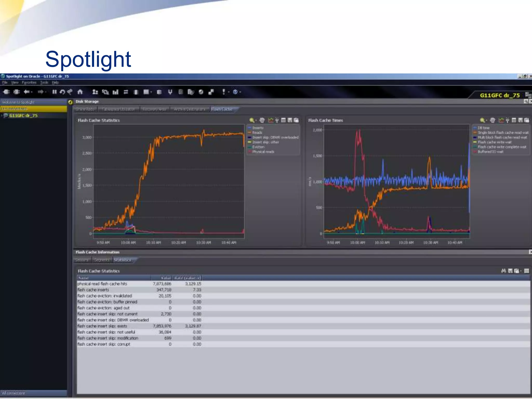
Task: Select the physical read flash cache hits row
Action: [102, 284]
